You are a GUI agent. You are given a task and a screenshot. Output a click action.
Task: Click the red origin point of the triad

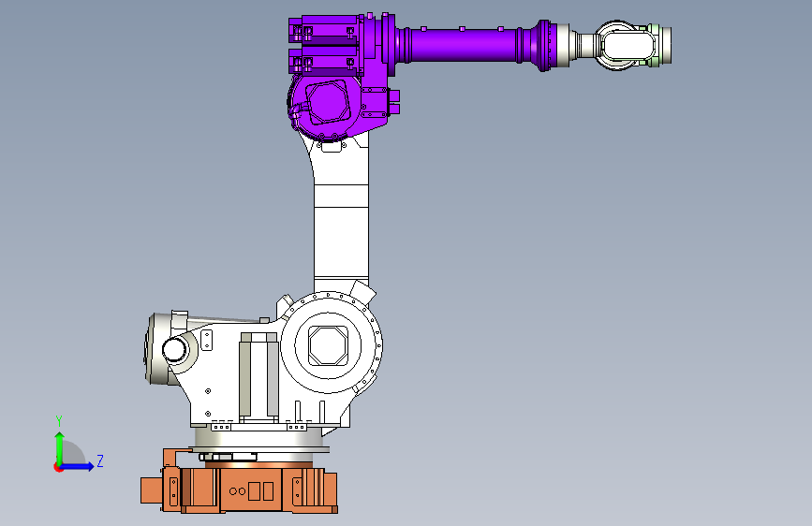(58, 467)
